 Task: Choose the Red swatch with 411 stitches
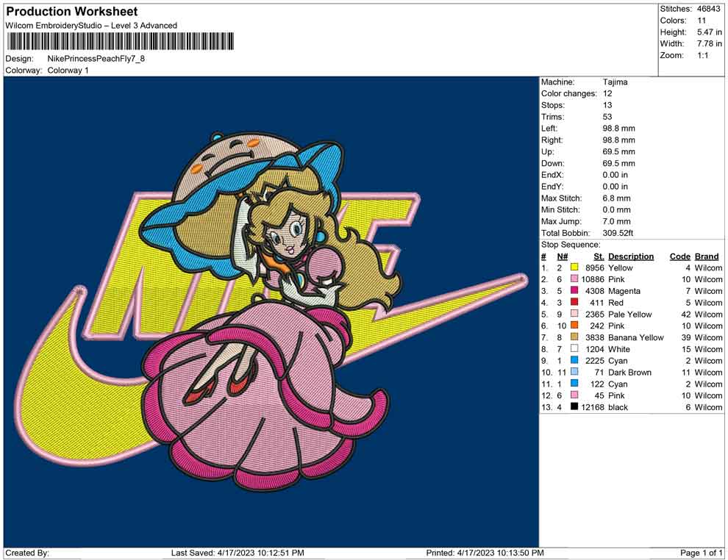574,302
